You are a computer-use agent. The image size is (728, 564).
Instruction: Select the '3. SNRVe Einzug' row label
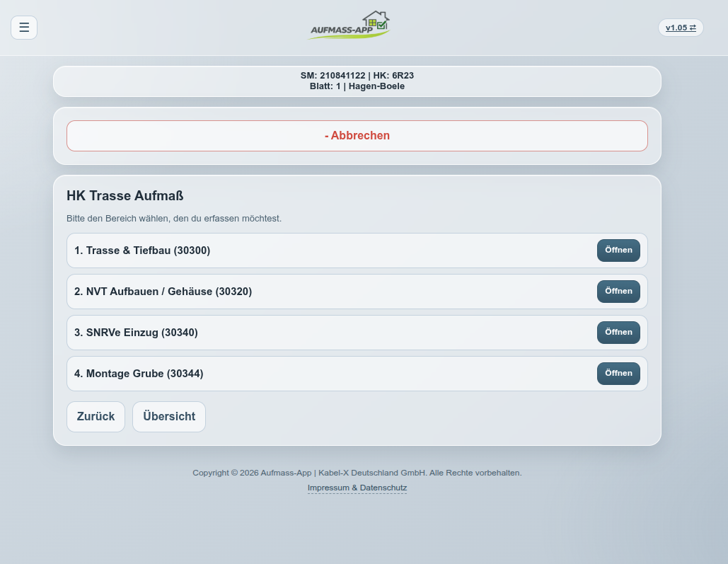click(136, 333)
